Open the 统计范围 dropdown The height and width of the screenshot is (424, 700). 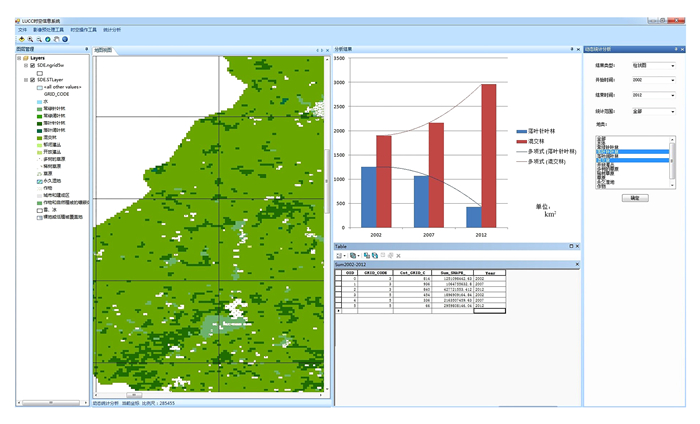(x=673, y=111)
